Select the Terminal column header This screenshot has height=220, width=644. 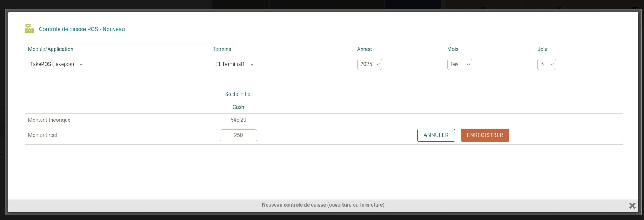tap(222, 49)
